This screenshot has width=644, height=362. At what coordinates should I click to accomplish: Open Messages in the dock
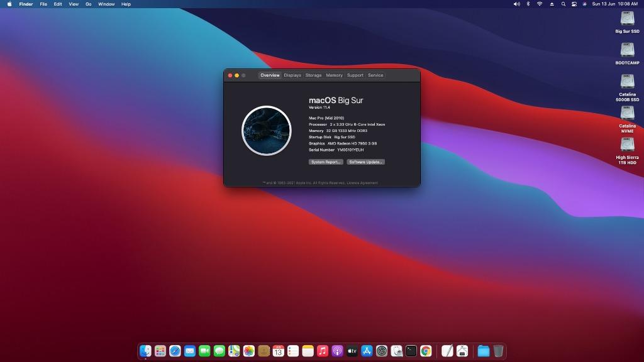(x=219, y=351)
